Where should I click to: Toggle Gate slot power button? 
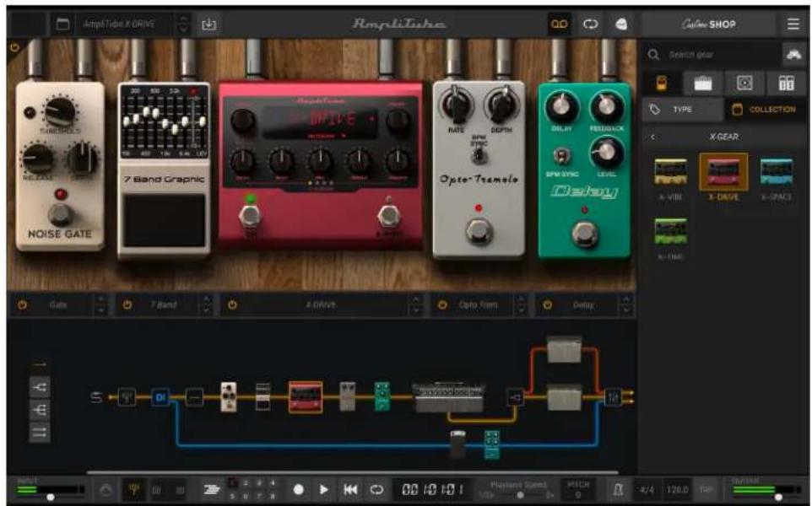coord(22,304)
